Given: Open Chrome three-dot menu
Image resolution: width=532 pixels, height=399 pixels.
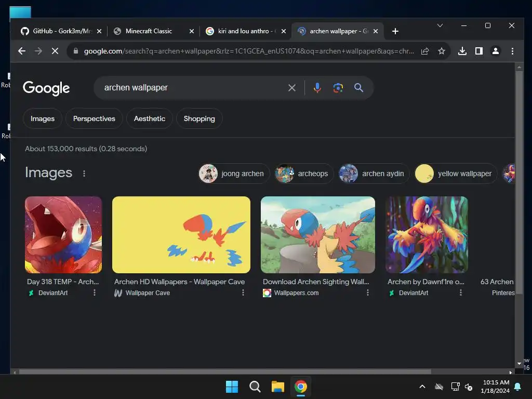Looking at the screenshot, I should point(512,51).
